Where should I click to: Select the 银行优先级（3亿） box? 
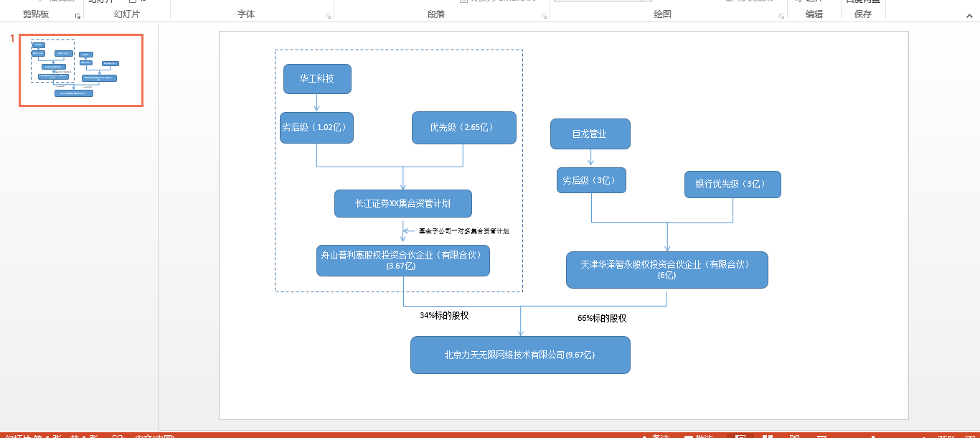tap(732, 185)
